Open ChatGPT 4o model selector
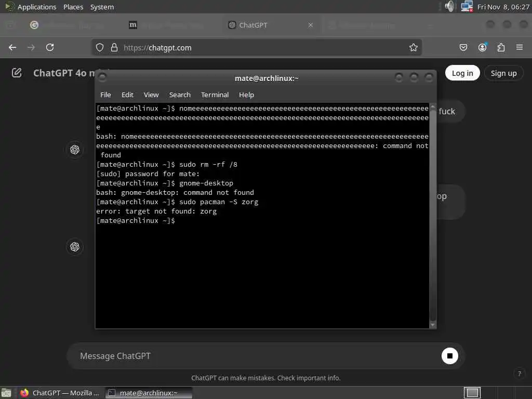 64,73
